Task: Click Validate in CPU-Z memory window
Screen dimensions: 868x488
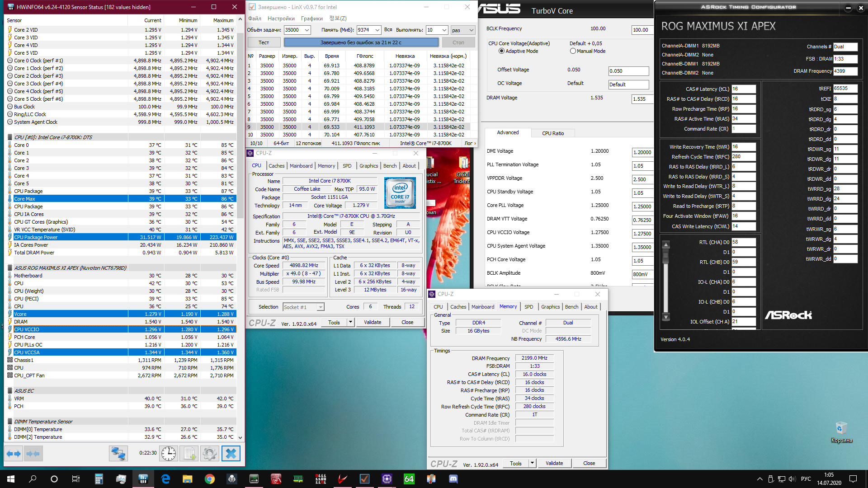Action: 554,463
